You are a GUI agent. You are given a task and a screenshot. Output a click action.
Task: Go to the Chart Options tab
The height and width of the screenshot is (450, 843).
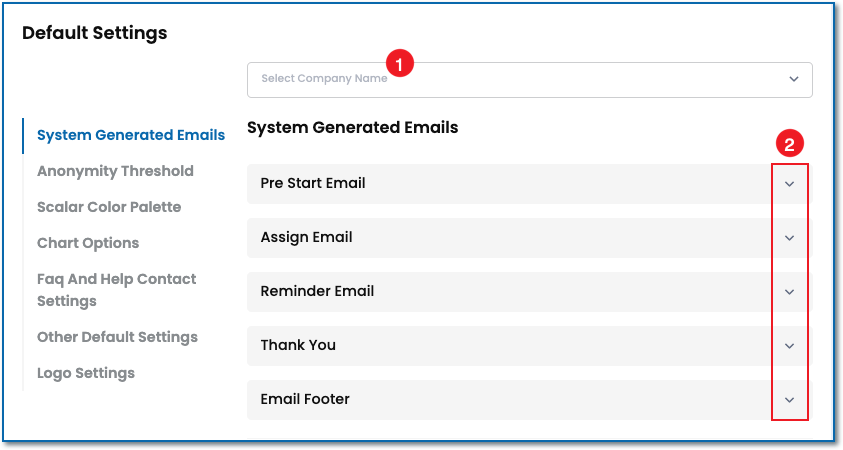(x=88, y=243)
